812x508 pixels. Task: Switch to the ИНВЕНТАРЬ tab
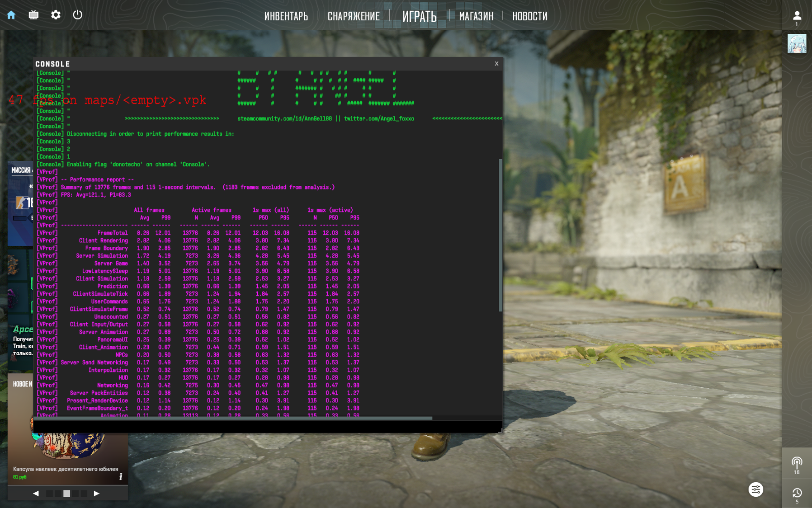[x=286, y=16]
